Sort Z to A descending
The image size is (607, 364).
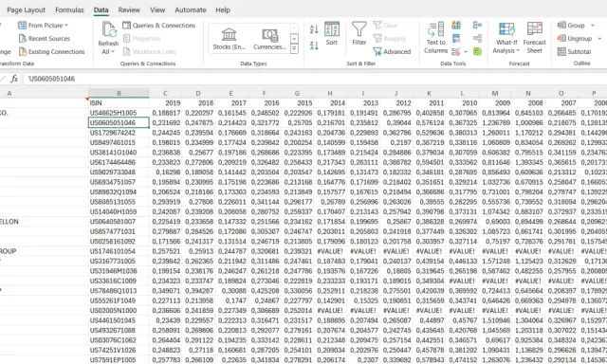click(314, 46)
